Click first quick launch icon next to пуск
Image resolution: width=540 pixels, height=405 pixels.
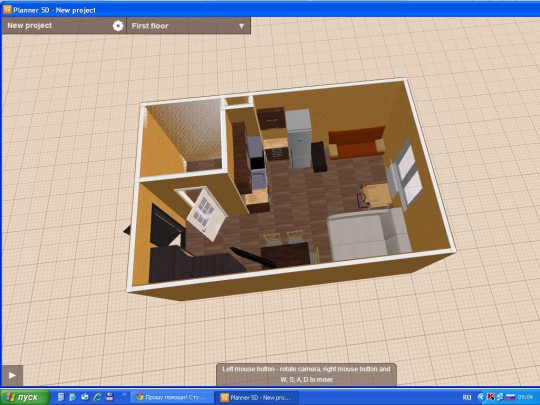pyautogui.click(x=61, y=397)
